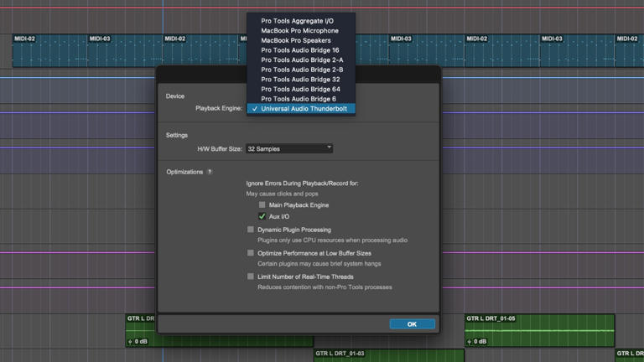Enable the Main Playback Engine checkbox
The image size is (644, 362).
coord(262,204)
